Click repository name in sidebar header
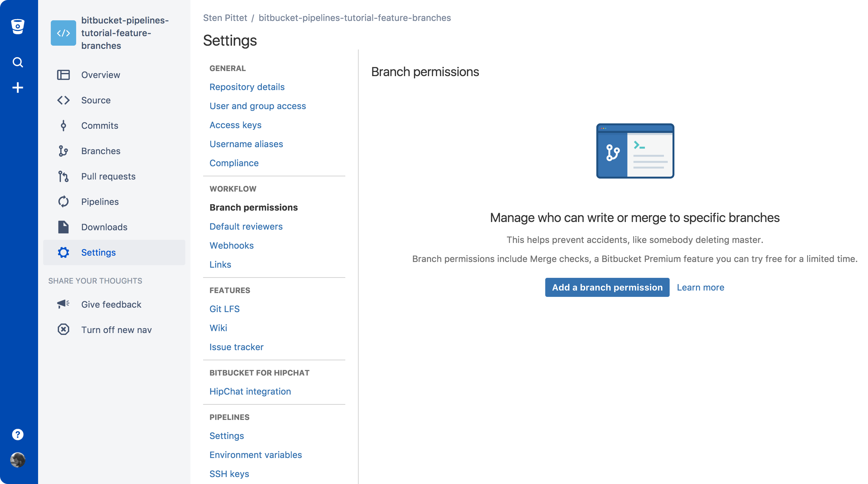 coord(125,33)
